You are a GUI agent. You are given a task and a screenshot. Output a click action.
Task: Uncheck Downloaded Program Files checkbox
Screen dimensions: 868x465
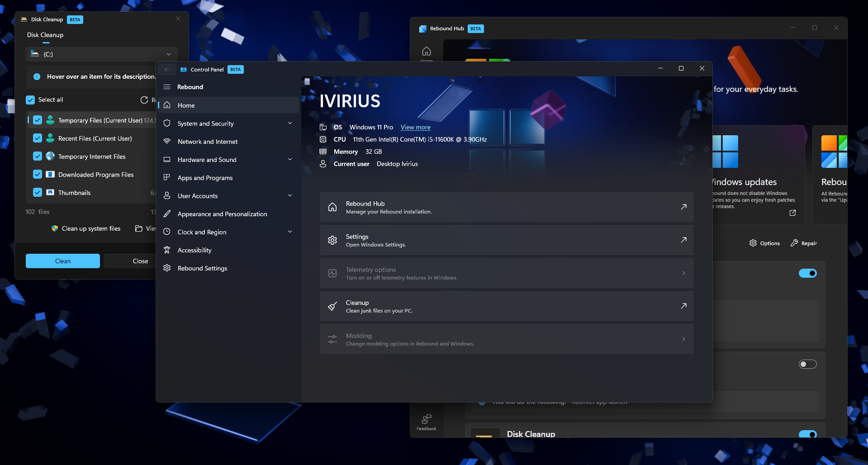point(38,174)
